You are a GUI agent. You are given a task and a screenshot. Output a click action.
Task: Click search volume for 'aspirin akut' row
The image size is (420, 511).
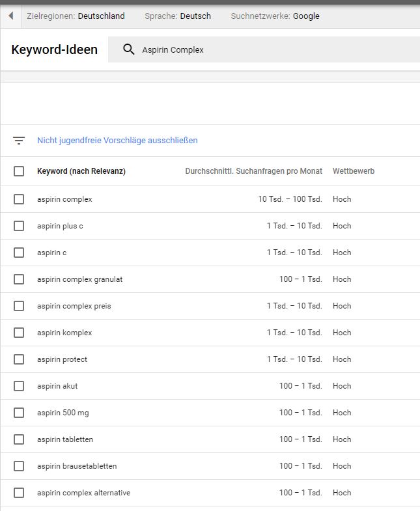tap(301, 386)
